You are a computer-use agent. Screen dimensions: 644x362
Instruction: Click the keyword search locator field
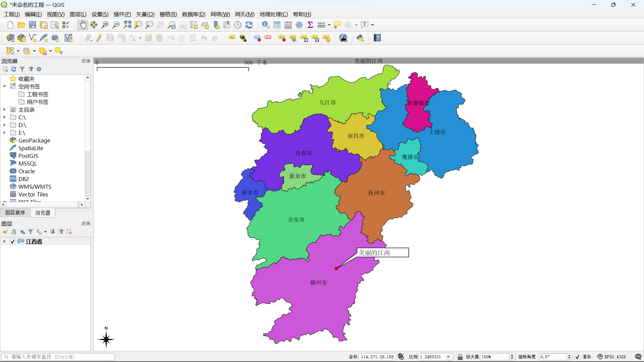(x=58, y=357)
